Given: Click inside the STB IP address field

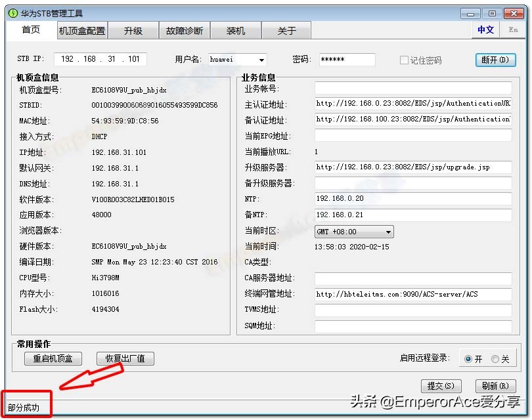Looking at the screenshot, I should (100, 60).
